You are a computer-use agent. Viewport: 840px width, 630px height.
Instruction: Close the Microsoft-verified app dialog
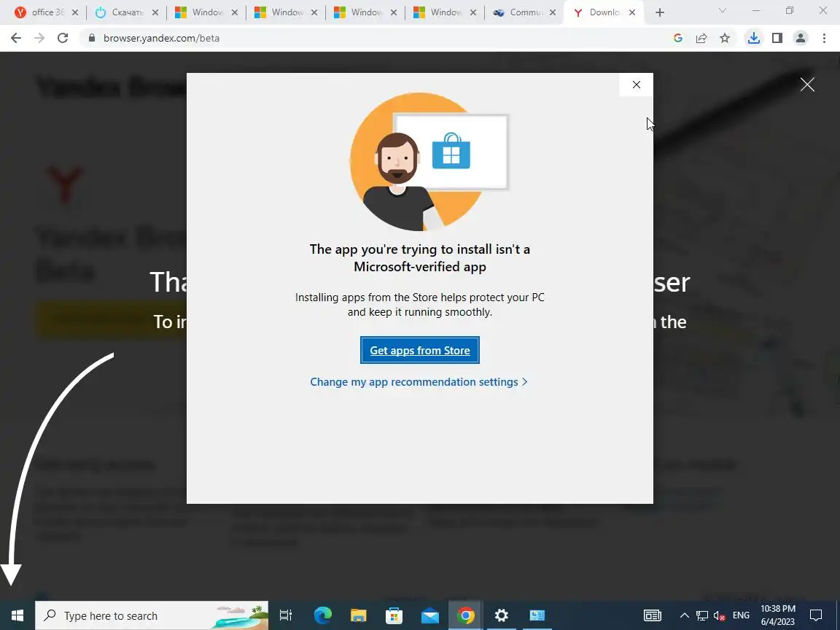[637, 85]
